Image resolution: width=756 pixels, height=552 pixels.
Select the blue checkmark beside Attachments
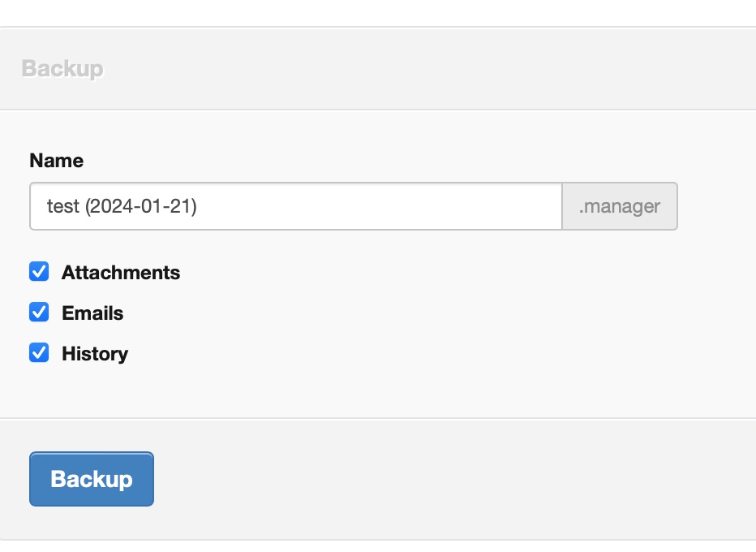(39, 272)
